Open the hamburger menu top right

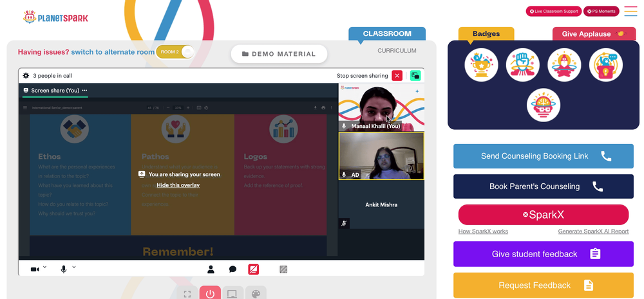point(630,11)
